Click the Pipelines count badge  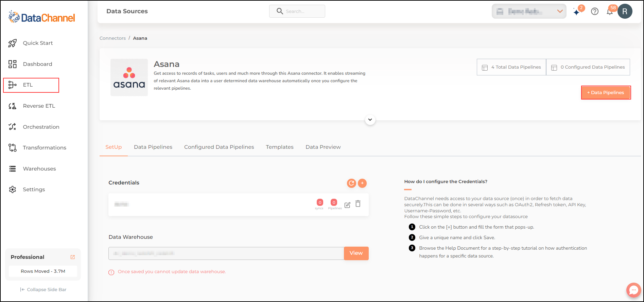(334, 202)
